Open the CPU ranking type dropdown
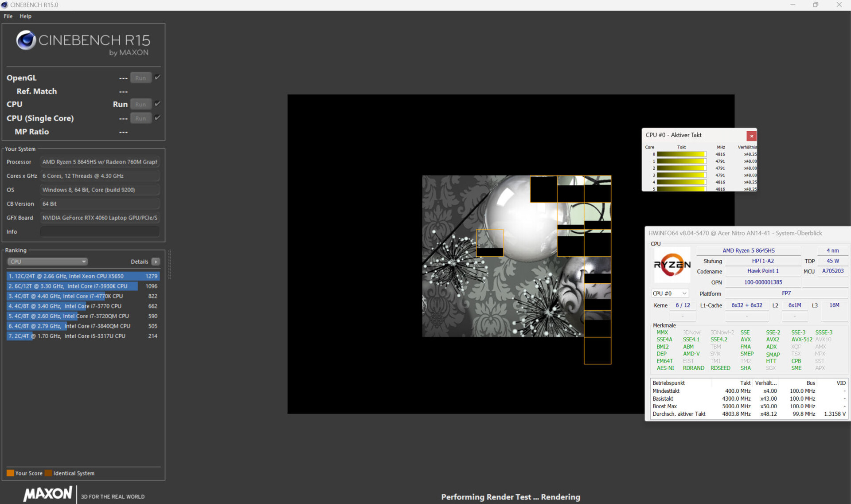Image resolution: width=851 pixels, height=504 pixels. coord(47,262)
